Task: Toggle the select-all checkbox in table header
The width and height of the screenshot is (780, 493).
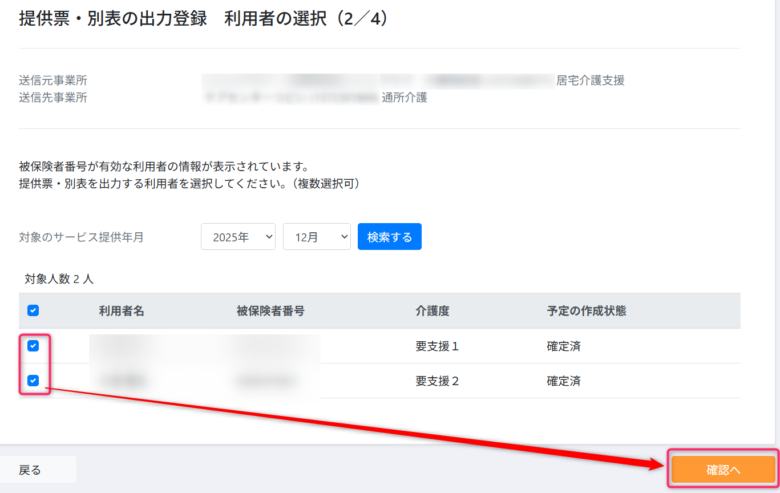Action: (33, 311)
